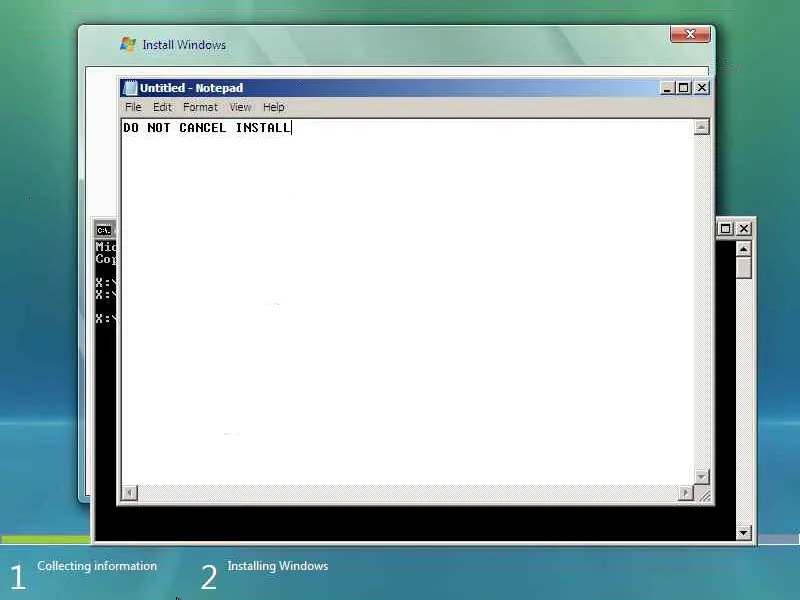800x600 pixels.
Task: Click the 'Collecting information' step label
Action: 97,566
